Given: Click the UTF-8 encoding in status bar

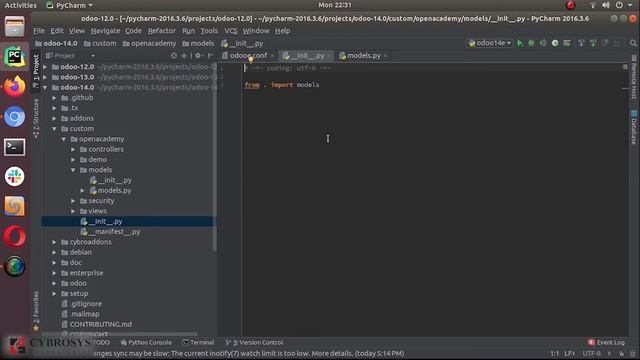Looking at the screenshot, I should click(x=591, y=353).
